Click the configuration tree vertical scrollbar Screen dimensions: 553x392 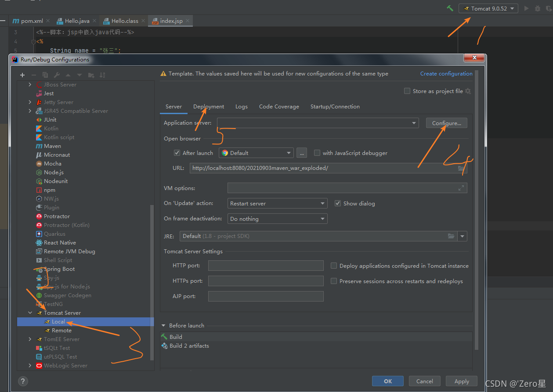coord(152,283)
